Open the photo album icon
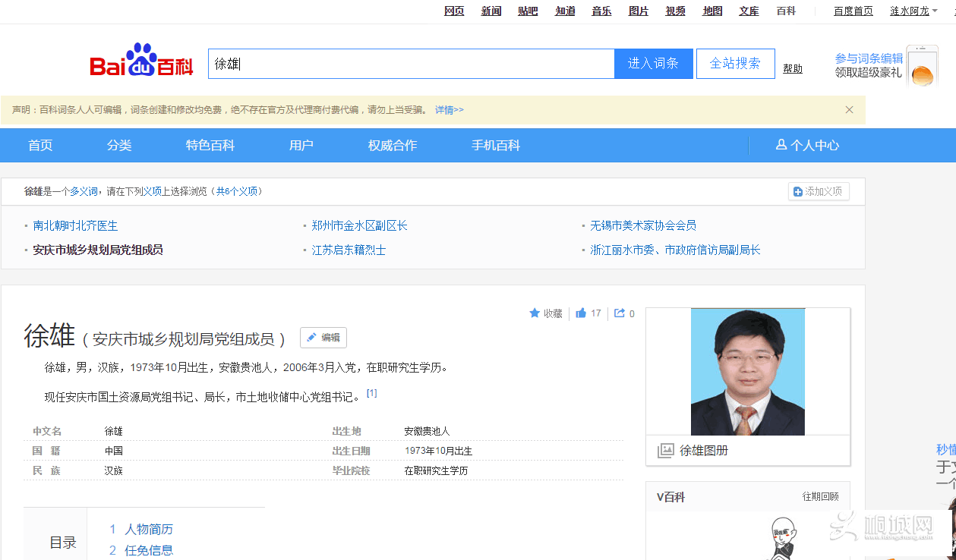The width and height of the screenshot is (956, 560). (x=665, y=451)
